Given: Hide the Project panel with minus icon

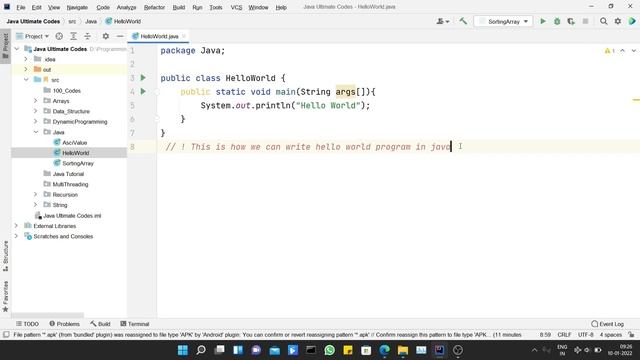Looking at the screenshot, I should point(120,36).
